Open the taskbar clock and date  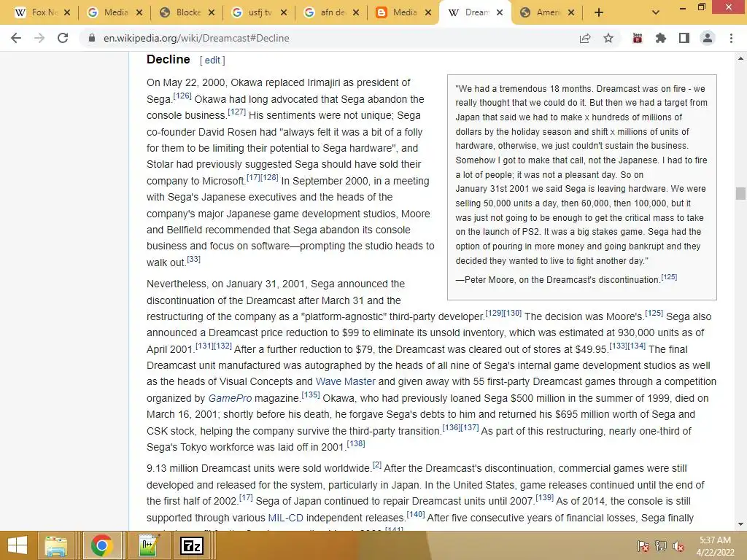[715, 546]
